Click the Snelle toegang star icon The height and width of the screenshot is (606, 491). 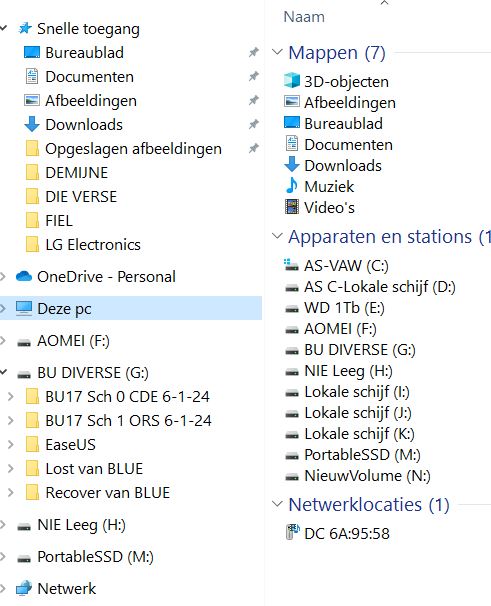25,29
